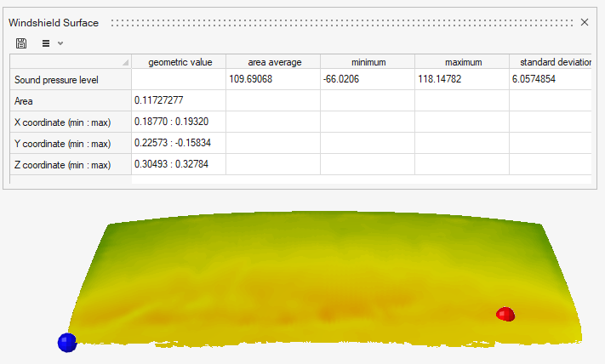Click the 'geometric value' column header
The height and width of the screenshot is (364, 605).
(179, 62)
